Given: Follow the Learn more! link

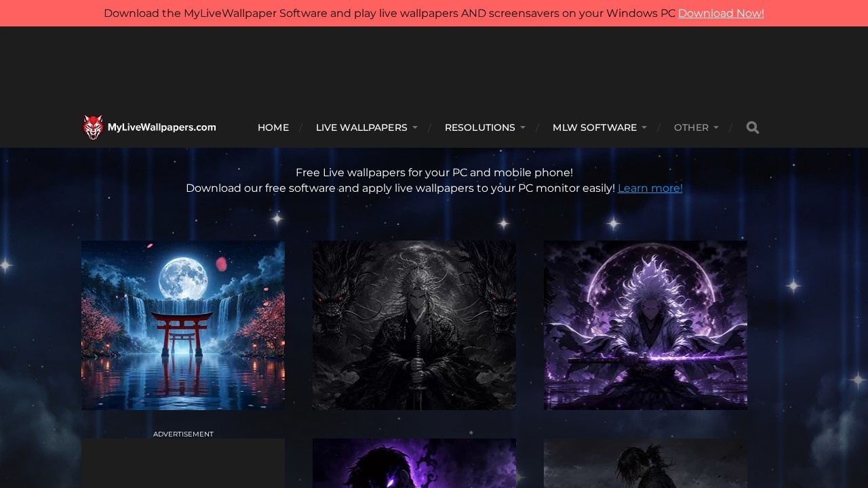Looking at the screenshot, I should [650, 188].
